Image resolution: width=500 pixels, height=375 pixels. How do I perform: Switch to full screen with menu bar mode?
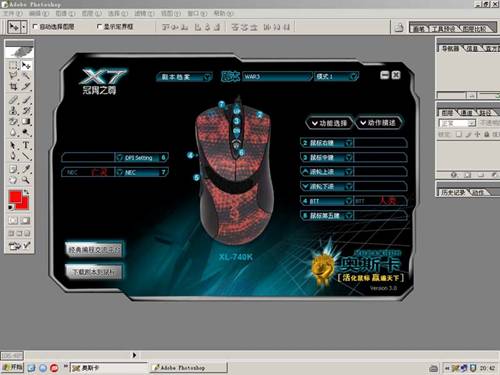tap(19, 233)
